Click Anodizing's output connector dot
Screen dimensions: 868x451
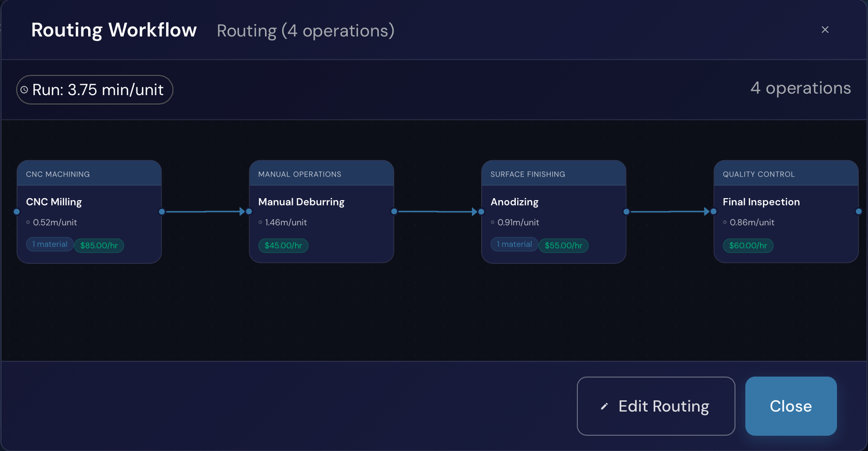tap(626, 212)
